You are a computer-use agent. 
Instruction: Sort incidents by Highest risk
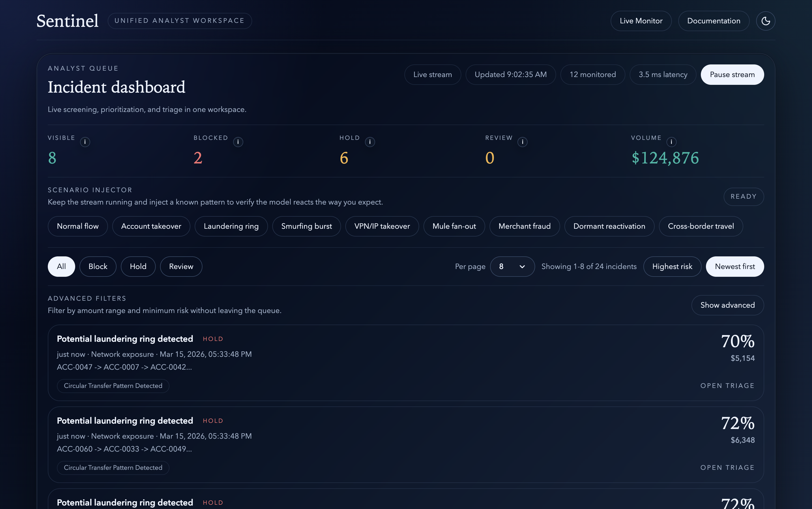(672, 267)
